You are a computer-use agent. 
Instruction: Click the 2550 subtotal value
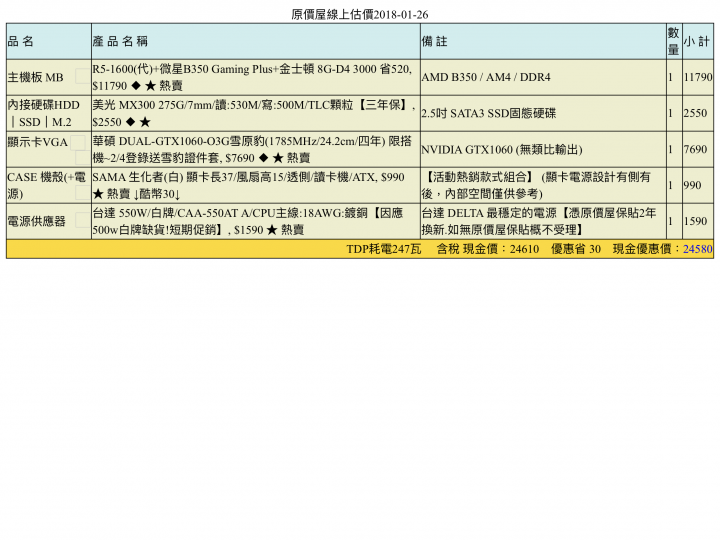pos(695,113)
